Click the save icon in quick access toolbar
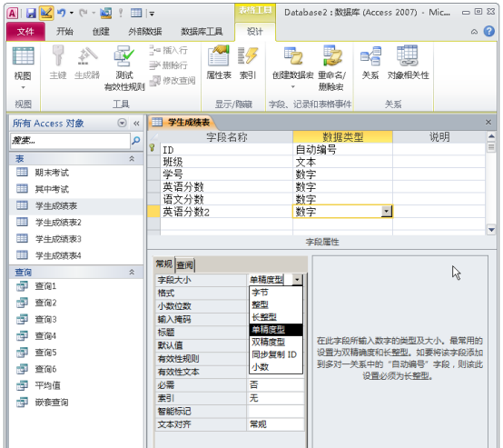 pyautogui.click(x=31, y=13)
